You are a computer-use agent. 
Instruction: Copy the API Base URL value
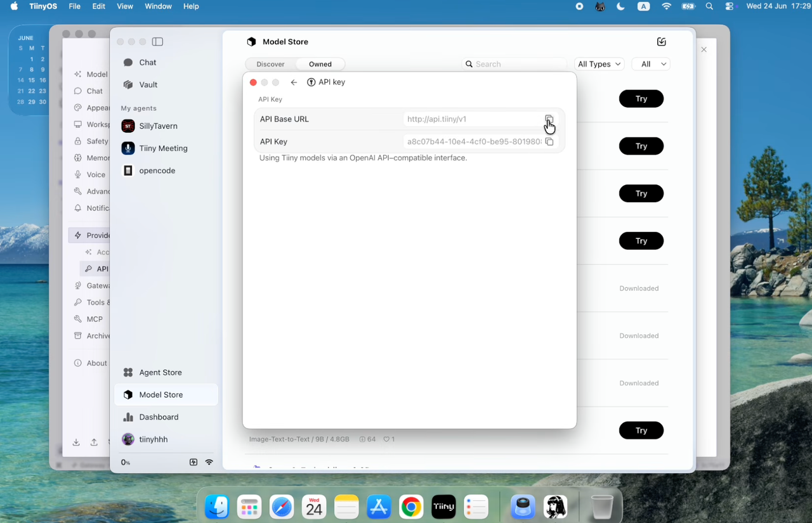[549, 119]
